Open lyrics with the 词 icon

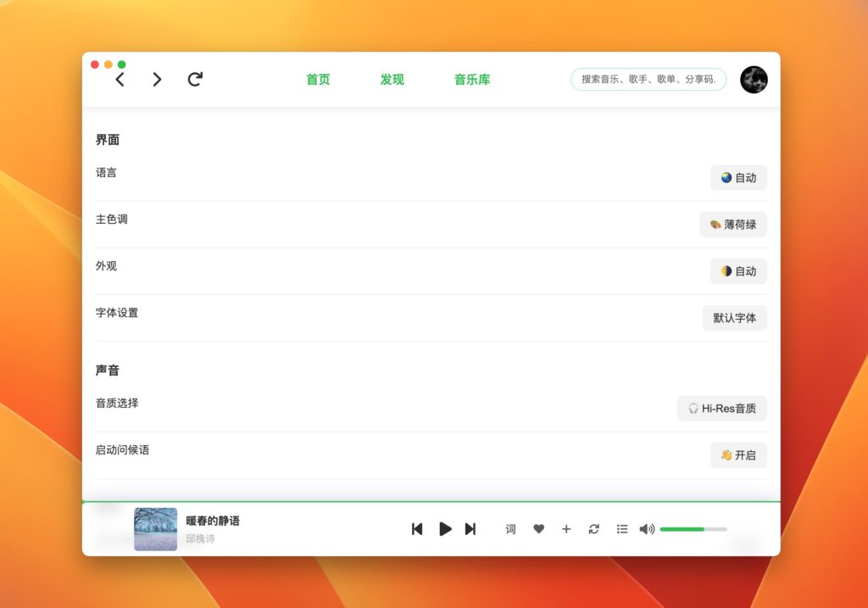pyautogui.click(x=510, y=529)
